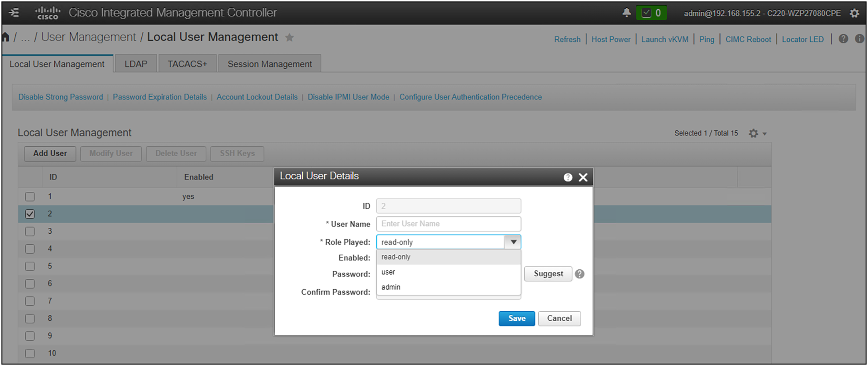Switch to the TACACS+ tab
This screenshot has height=366, width=868.
187,64
